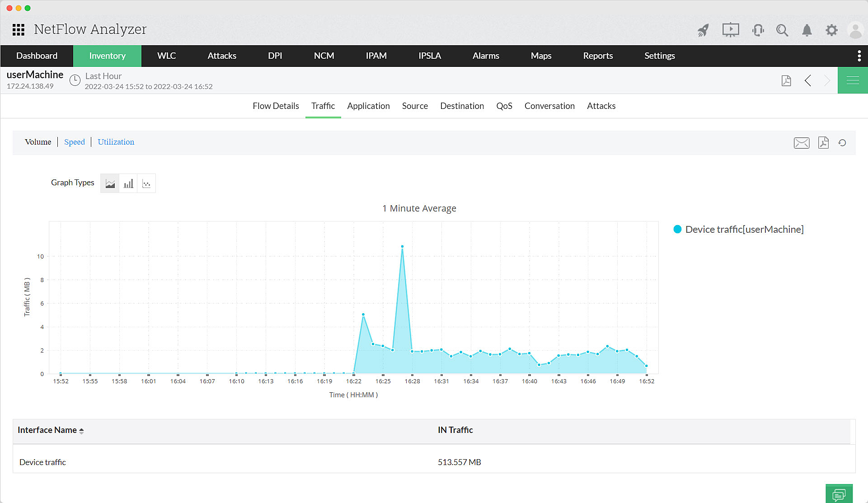Click the Utilization link
The image size is (868, 503).
tap(116, 142)
